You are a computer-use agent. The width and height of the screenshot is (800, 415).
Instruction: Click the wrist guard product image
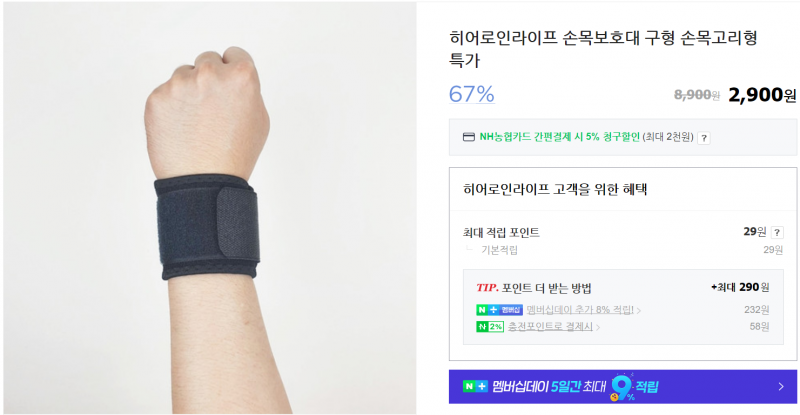(x=210, y=208)
